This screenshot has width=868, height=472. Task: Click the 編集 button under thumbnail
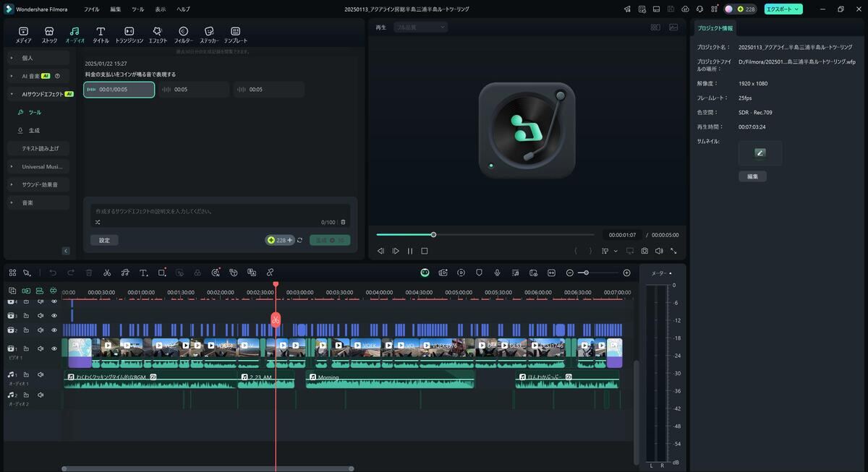point(752,176)
